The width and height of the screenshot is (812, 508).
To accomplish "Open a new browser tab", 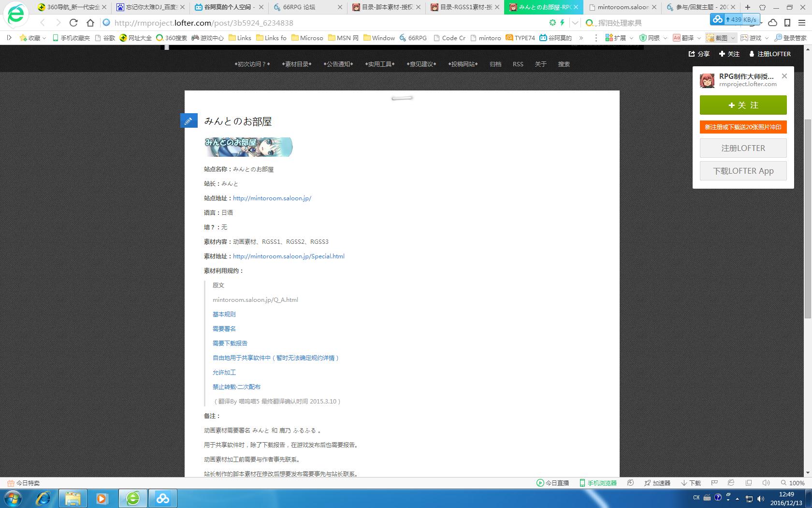I will [x=748, y=7].
